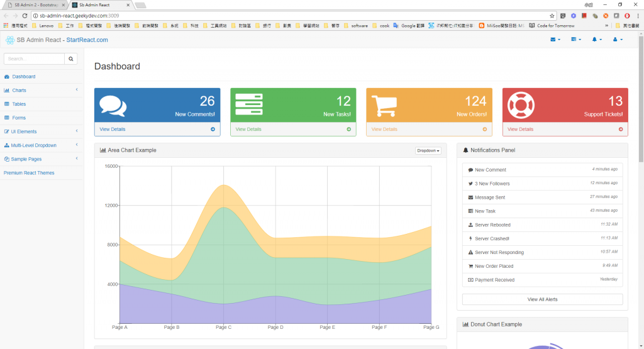The image size is (644, 349).
Task: Click the bar chart icon beside Area Chart Example
Action: point(103,150)
